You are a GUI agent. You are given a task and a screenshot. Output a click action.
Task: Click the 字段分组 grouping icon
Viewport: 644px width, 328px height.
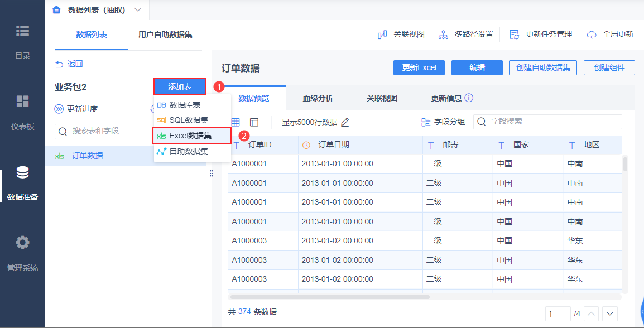tap(425, 122)
